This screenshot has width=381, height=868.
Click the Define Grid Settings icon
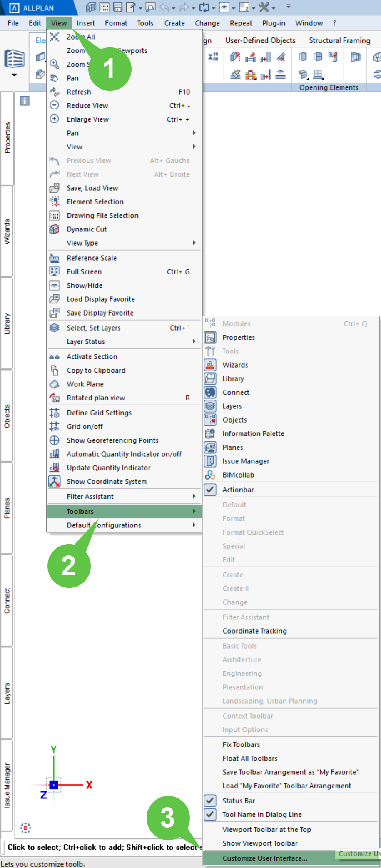coord(55,413)
